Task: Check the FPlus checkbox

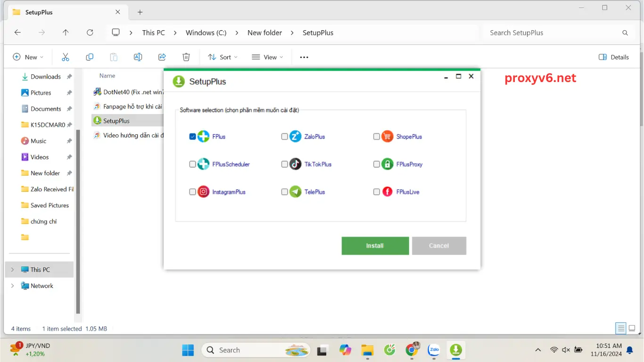Action: [x=192, y=137]
